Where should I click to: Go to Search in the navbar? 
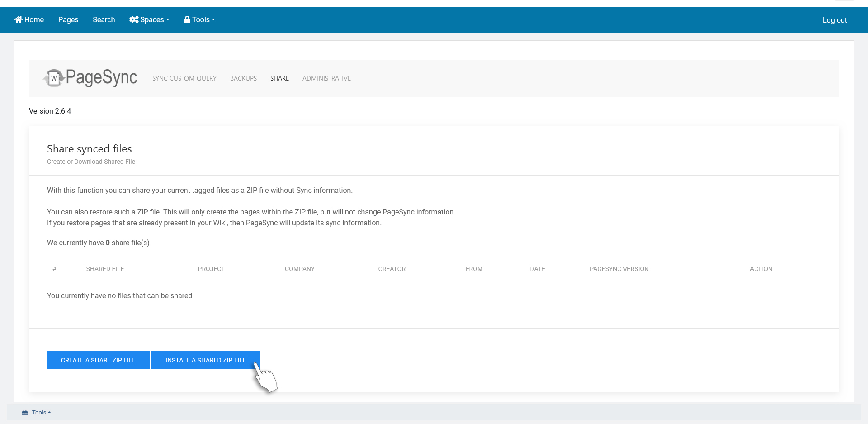104,19
